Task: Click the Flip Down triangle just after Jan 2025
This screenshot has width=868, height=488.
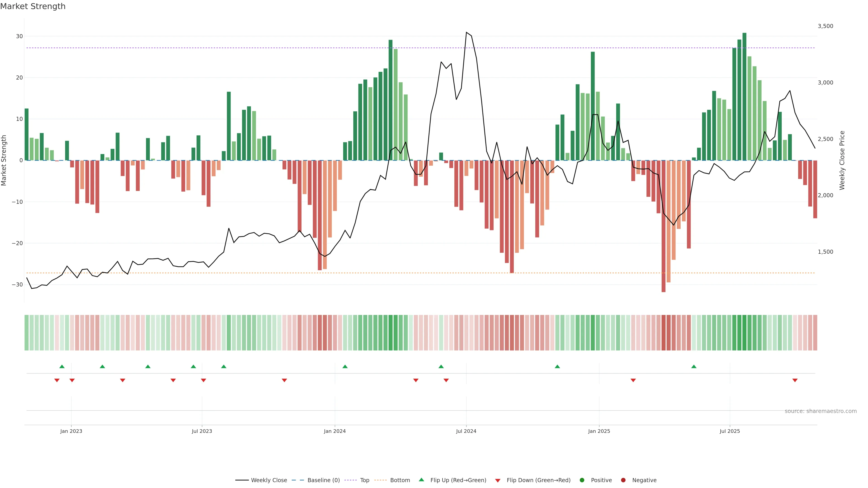Action: 633,380
